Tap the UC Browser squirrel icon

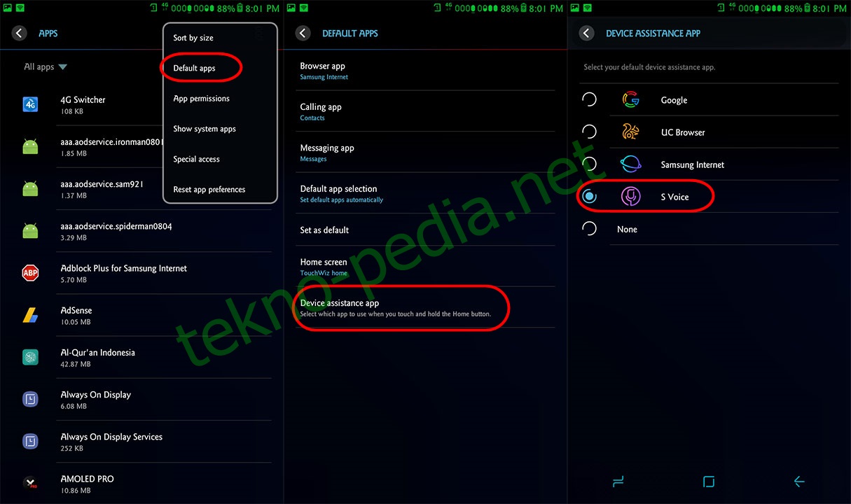(631, 132)
